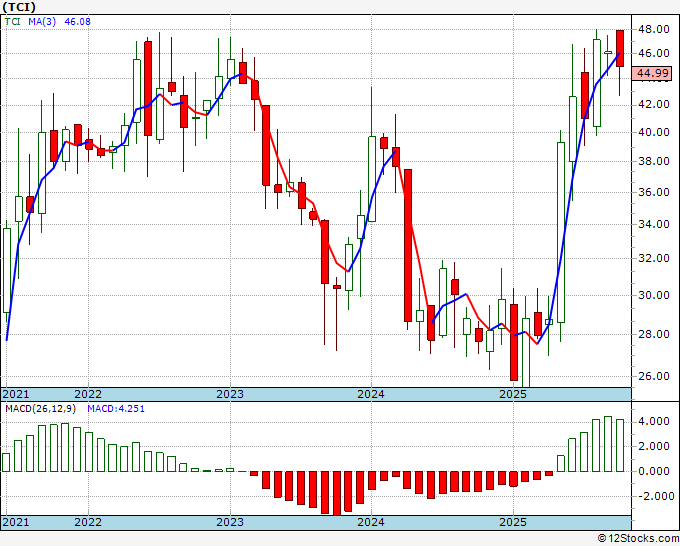Click the 42.00 price axis label
The height and width of the screenshot is (546, 680).
(x=653, y=105)
